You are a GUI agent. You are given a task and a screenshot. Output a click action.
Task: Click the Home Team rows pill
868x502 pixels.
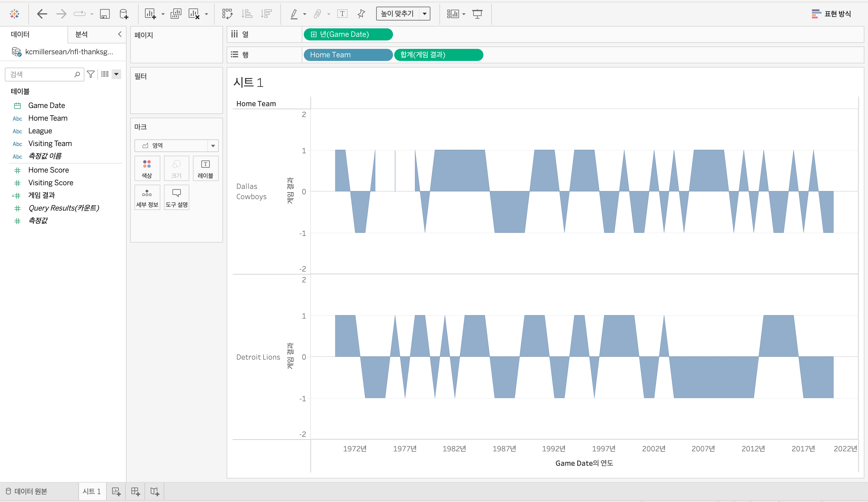[348, 55]
